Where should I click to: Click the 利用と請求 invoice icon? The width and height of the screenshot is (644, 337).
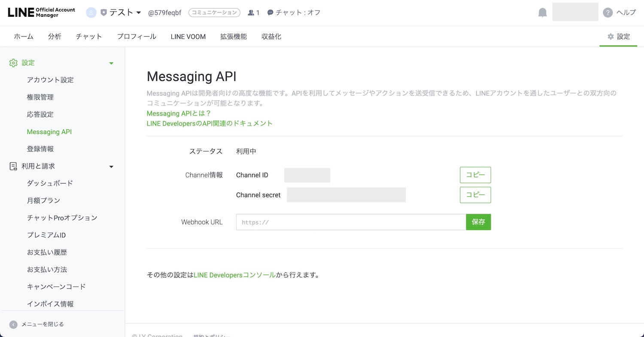(x=13, y=166)
